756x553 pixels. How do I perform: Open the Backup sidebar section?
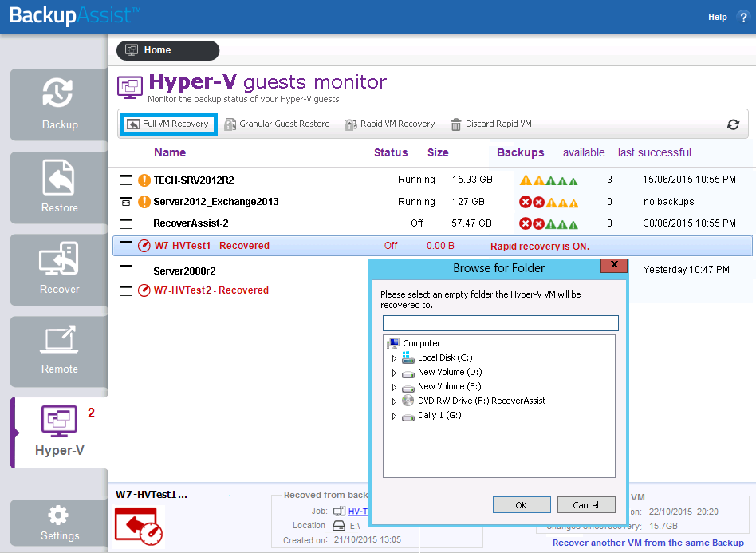(59, 105)
